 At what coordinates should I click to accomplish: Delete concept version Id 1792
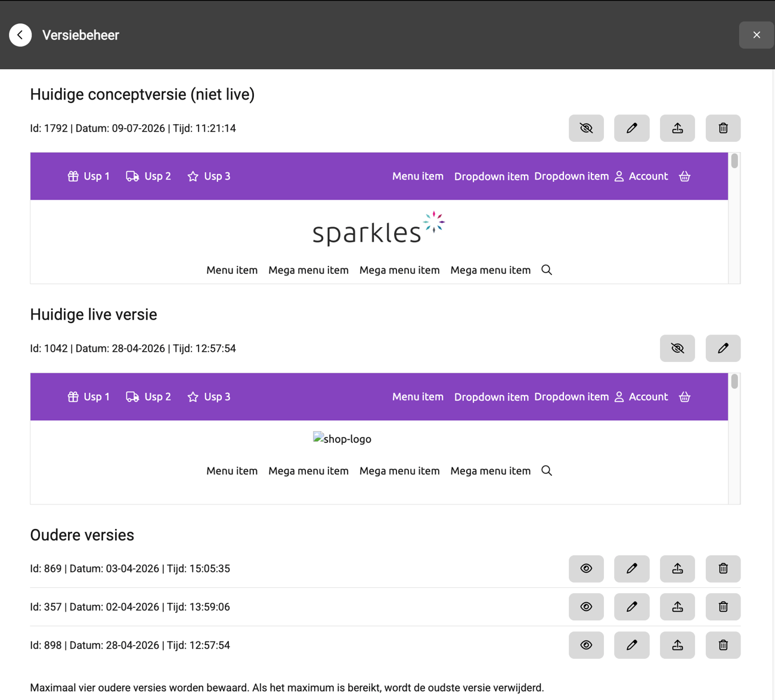(723, 128)
